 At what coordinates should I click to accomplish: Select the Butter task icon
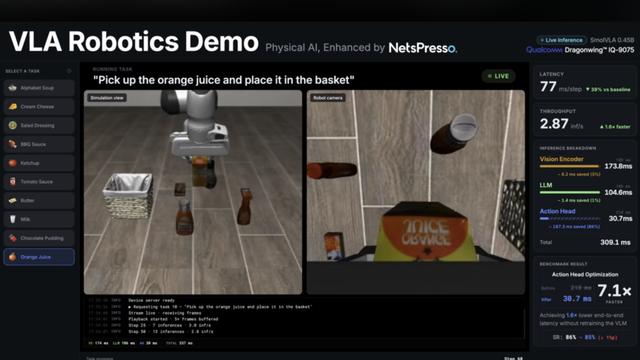(x=13, y=200)
